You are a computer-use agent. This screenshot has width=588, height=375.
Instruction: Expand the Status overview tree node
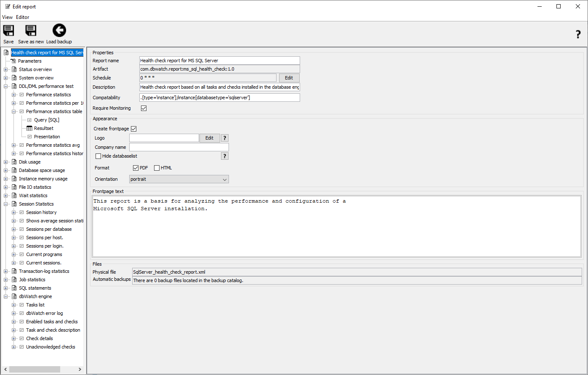click(5, 69)
